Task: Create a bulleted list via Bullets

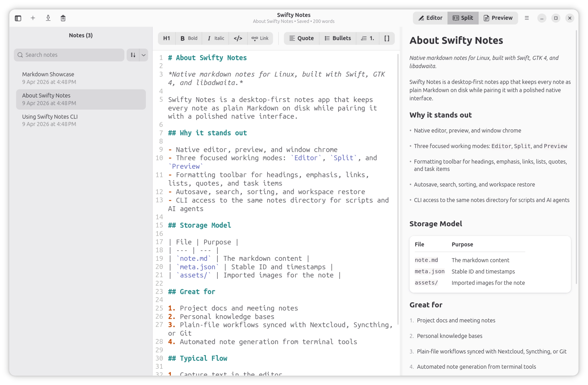Action: [x=338, y=38]
